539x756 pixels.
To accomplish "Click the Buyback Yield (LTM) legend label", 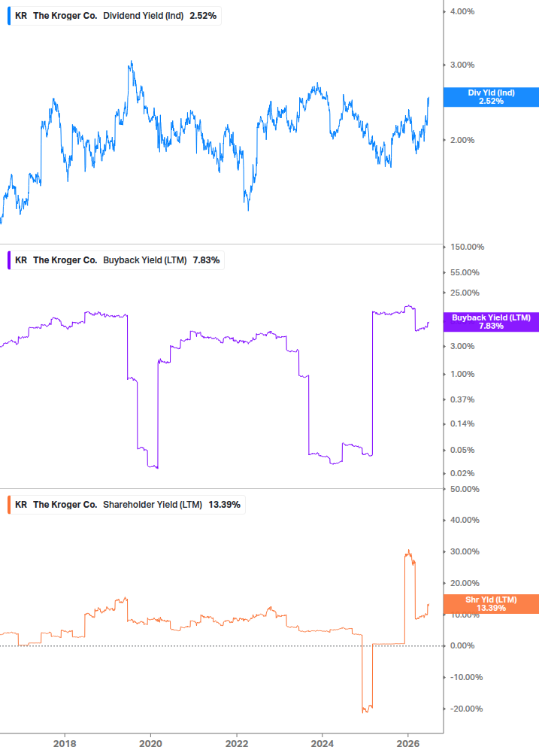I will pos(144,260).
